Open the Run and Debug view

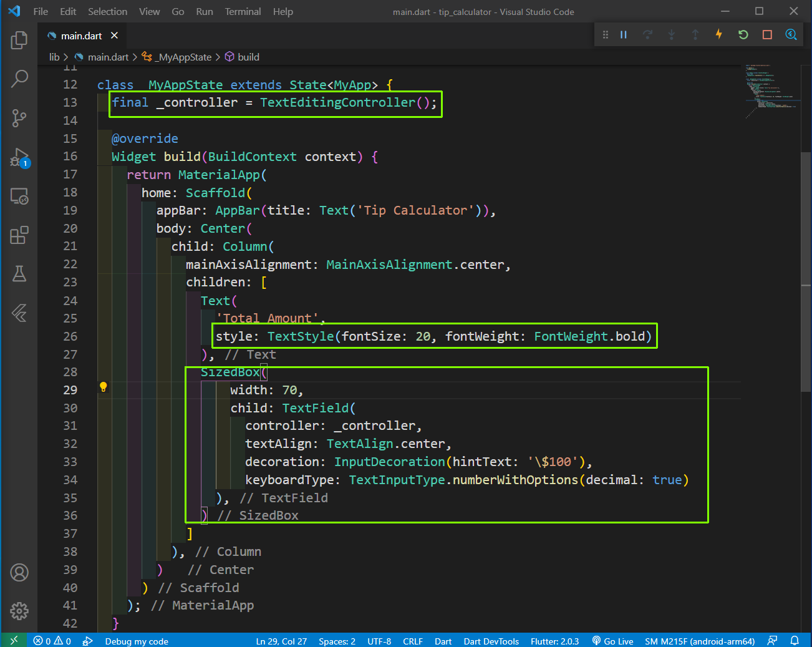coord(19,157)
